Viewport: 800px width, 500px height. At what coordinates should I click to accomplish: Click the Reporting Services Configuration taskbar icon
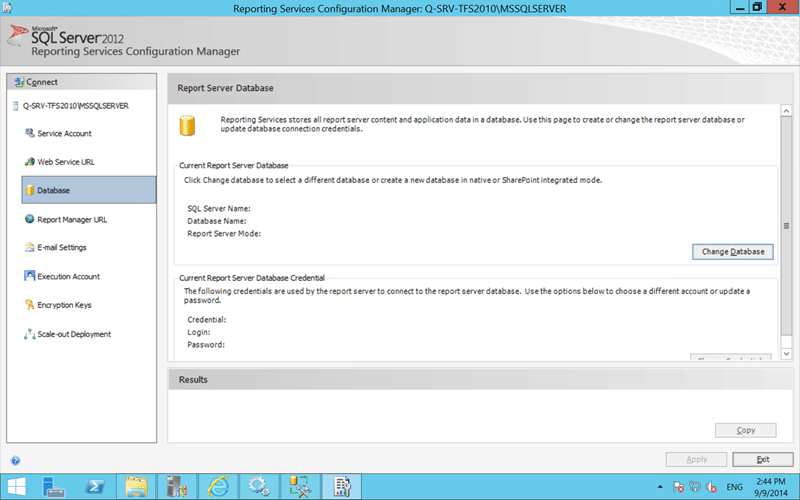click(341, 487)
